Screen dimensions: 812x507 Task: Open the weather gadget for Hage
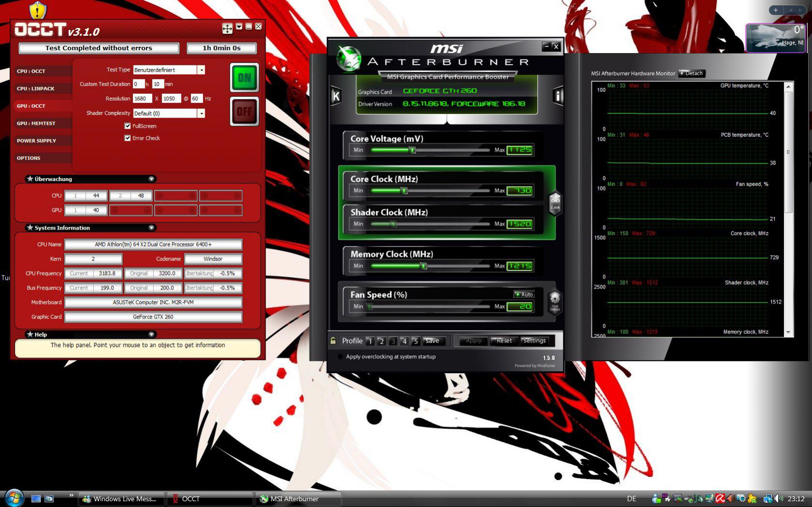775,37
